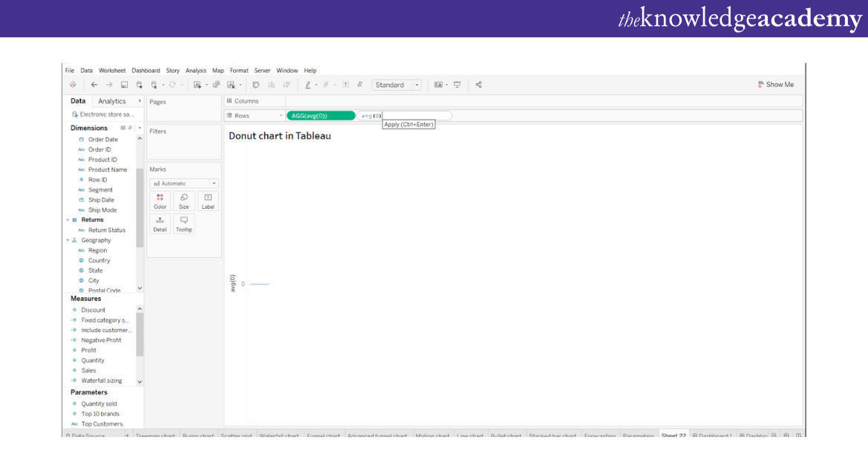This screenshot has height=460, width=868.
Task: Open the Tooltip marks card
Action: click(183, 224)
